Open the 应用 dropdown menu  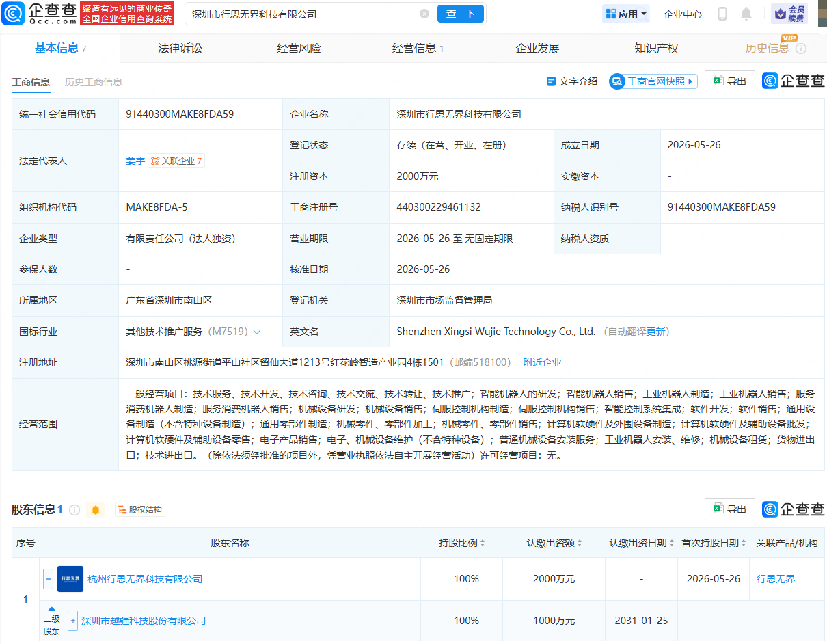pos(625,14)
